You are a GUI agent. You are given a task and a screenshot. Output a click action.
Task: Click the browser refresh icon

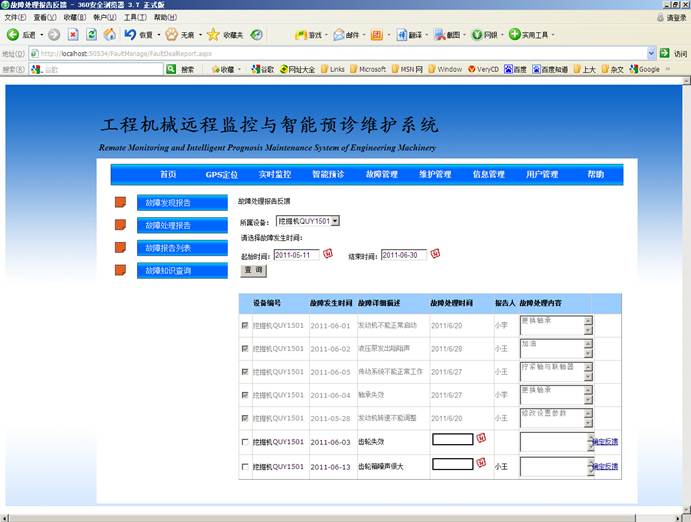93,35
